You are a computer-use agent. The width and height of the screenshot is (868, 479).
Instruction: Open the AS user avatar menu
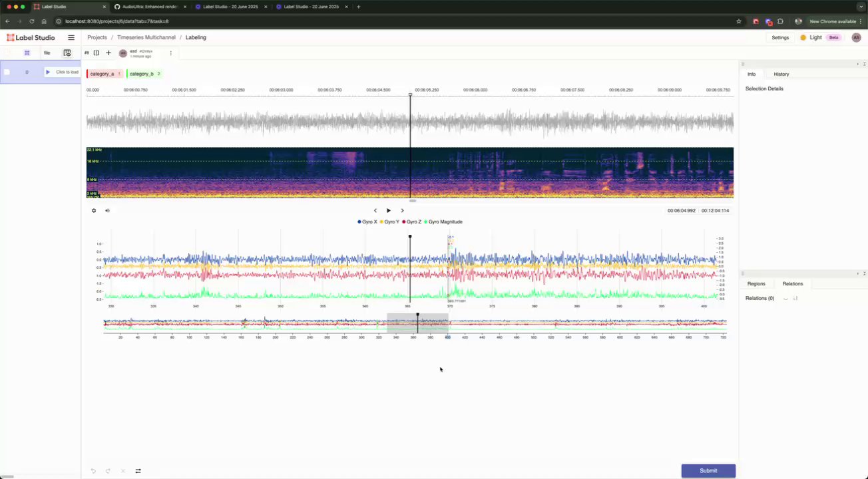click(857, 37)
